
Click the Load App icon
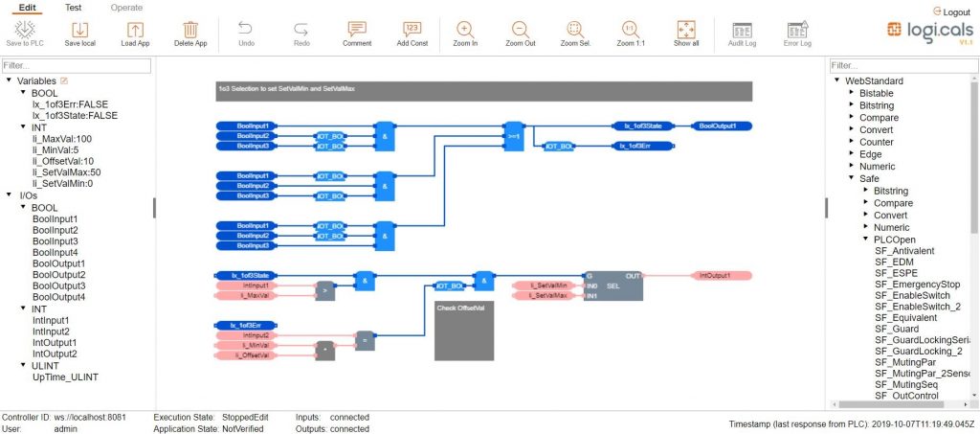[135, 29]
